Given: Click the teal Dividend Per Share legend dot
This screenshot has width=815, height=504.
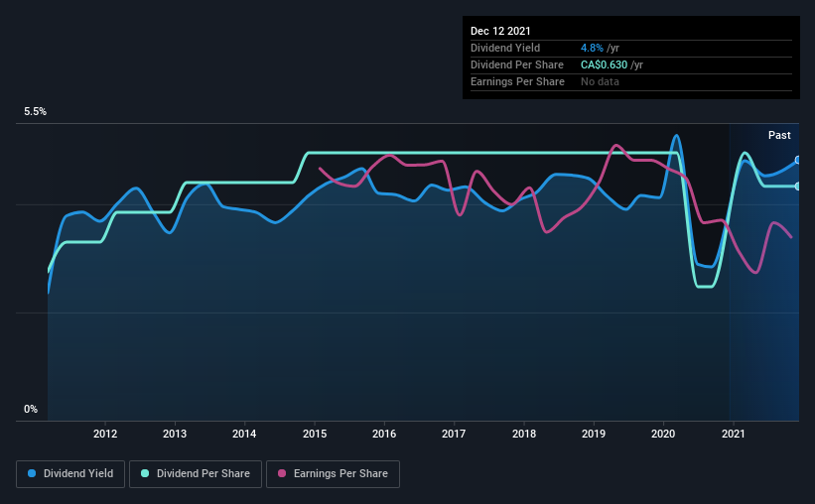Looking at the screenshot, I should [x=145, y=473].
